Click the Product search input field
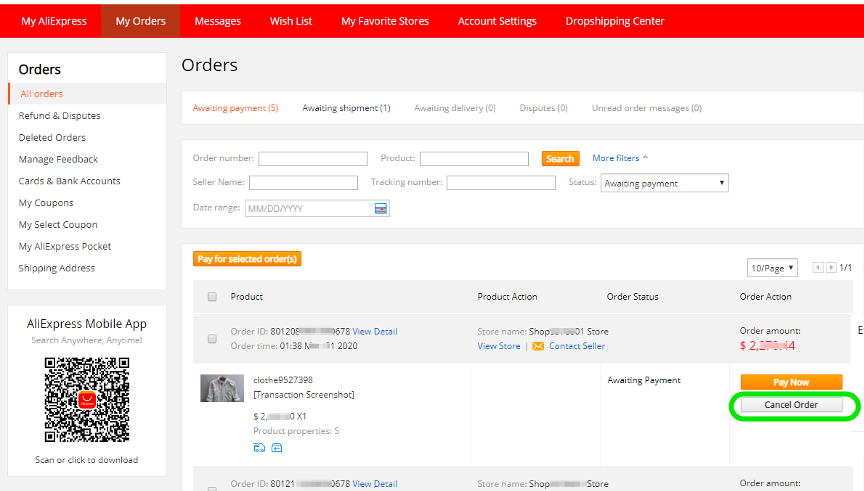Image resolution: width=864 pixels, height=491 pixels. [x=474, y=159]
